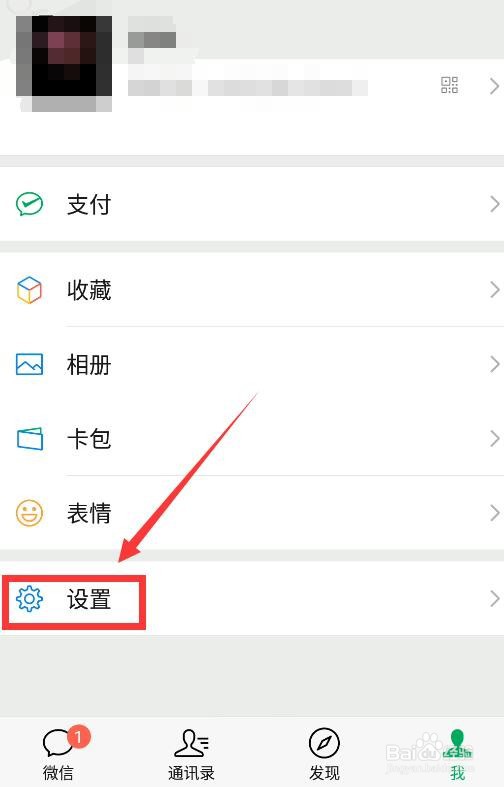Image resolution: width=504 pixels, height=787 pixels.
Task: Click the chevron on the 收藏 row
Action: (x=494, y=289)
